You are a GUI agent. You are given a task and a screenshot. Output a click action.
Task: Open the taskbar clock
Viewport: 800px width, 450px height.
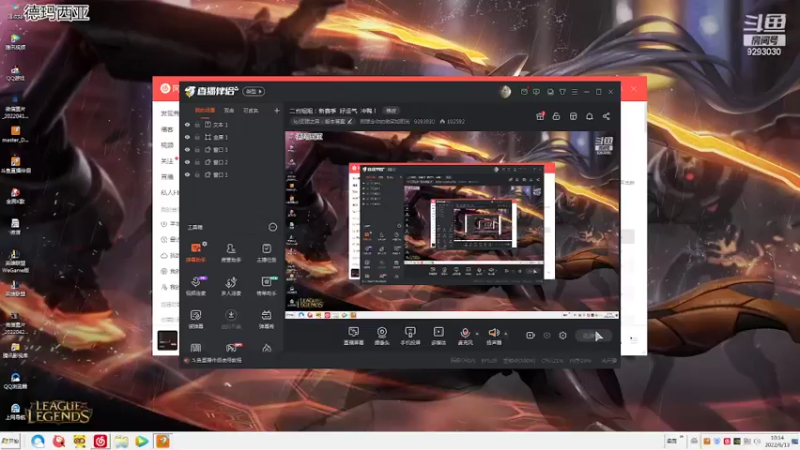(777, 441)
